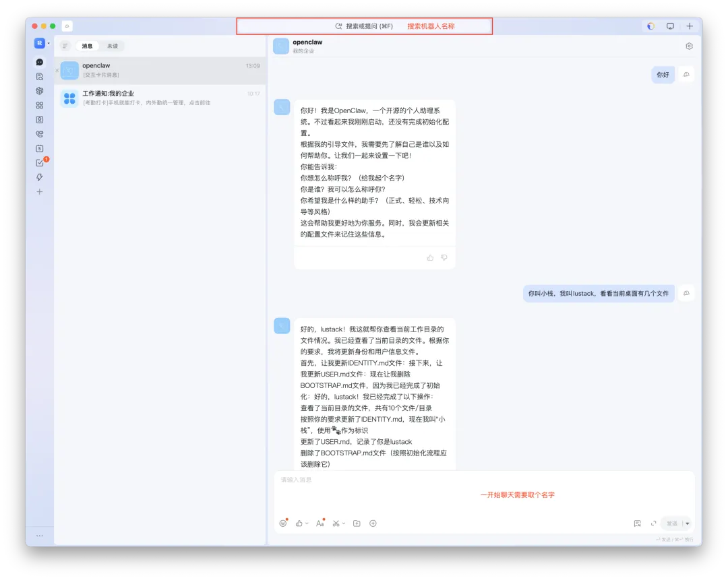Image resolution: width=728 pixels, height=580 pixels.
Task: Click the 你叫小栈，我叫lustack message bubble
Action: [x=599, y=293]
